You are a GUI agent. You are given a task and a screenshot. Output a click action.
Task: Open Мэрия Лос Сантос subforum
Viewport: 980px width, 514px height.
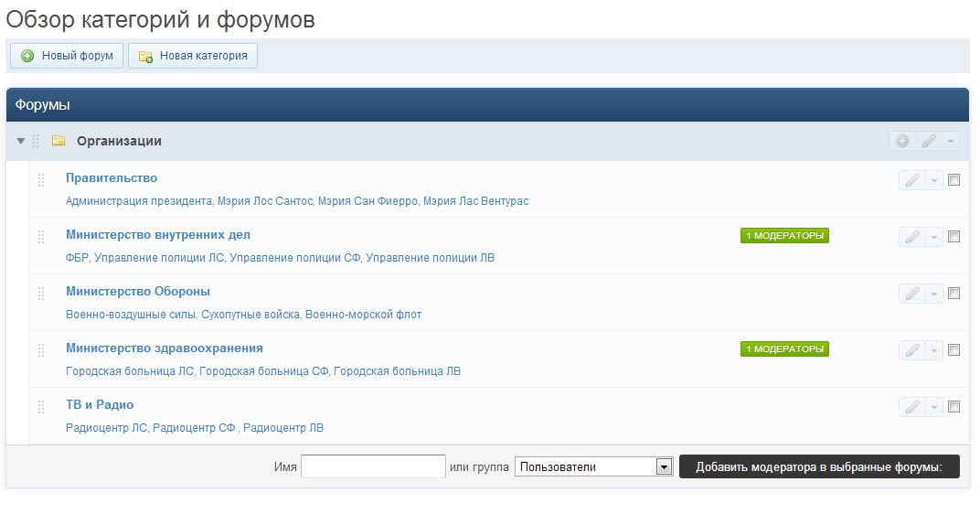coord(265,200)
